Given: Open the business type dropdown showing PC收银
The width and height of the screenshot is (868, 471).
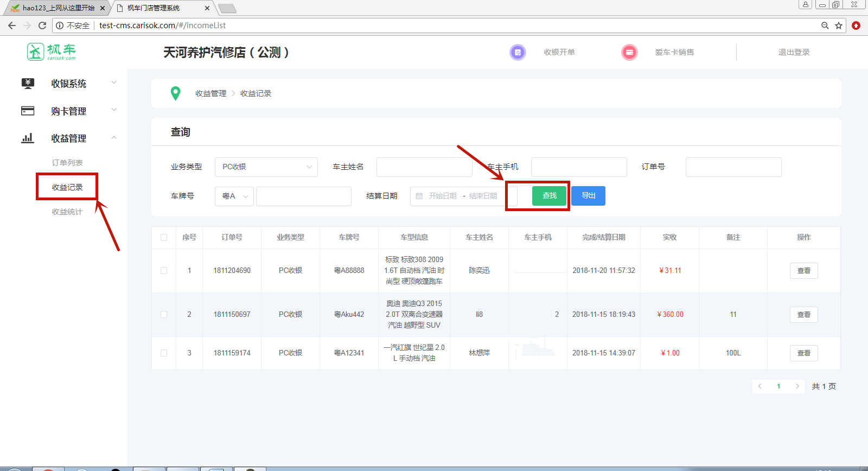Looking at the screenshot, I should 266,167.
